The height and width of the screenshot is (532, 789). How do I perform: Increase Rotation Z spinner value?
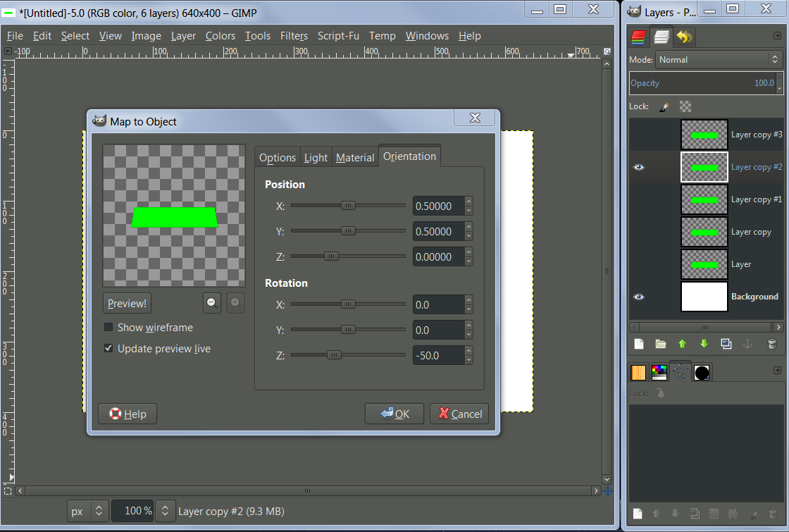click(468, 350)
